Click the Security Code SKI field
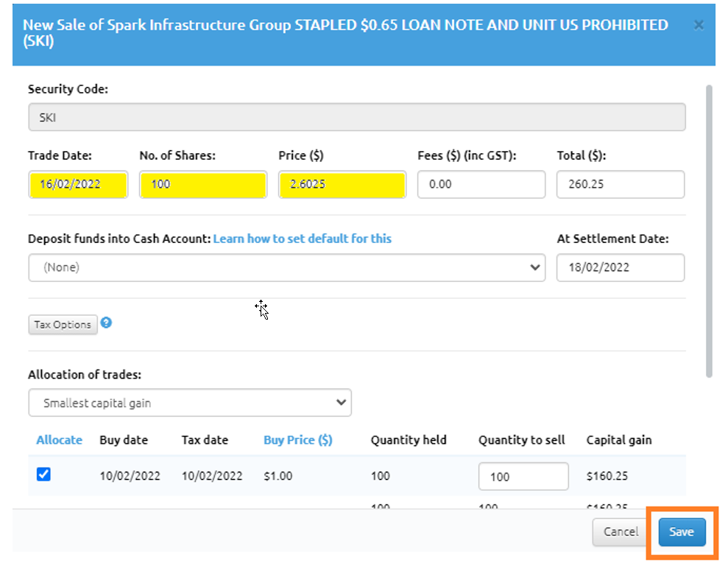728x564 pixels. (356, 117)
